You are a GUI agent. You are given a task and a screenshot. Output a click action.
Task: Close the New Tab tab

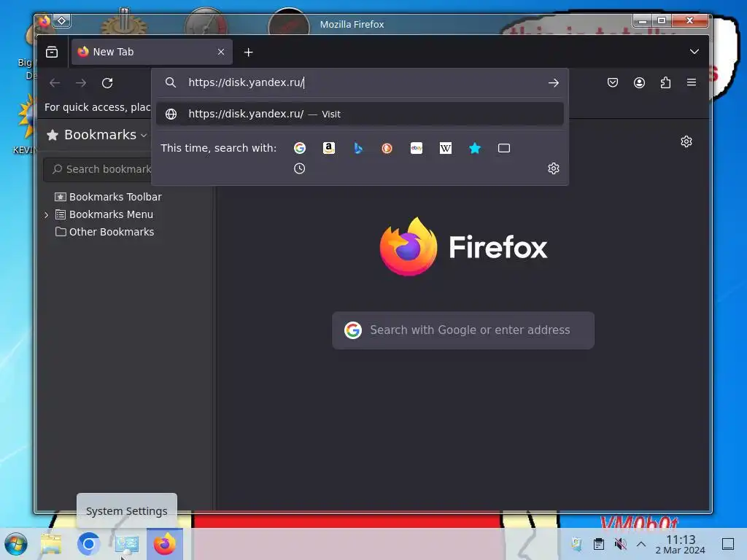221,52
